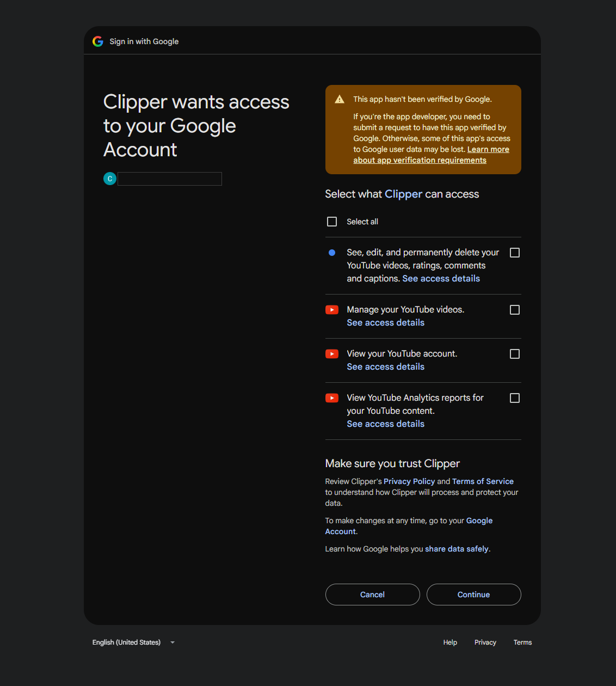Click the warning triangle icon
The width and height of the screenshot is (616, 686).
tap(340, 99)
